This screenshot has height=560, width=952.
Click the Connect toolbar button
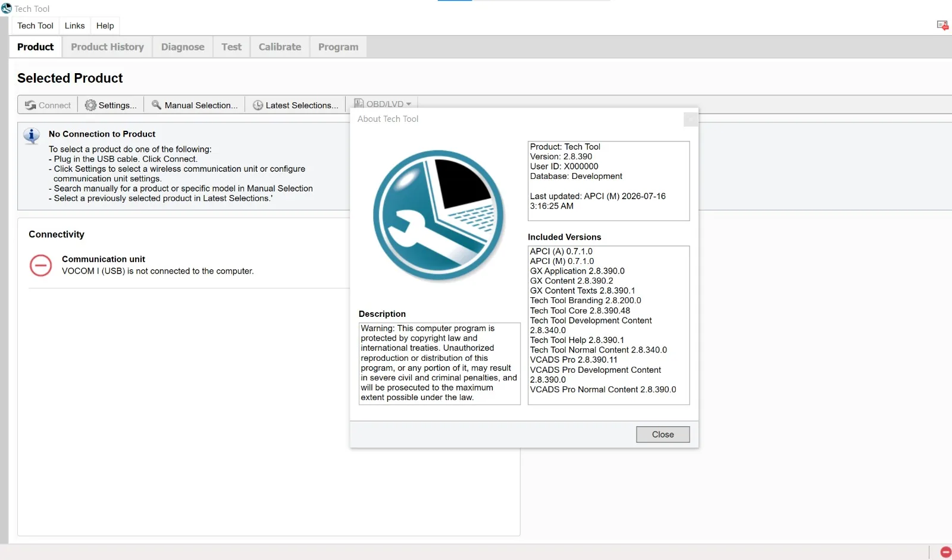pos(48,105)
